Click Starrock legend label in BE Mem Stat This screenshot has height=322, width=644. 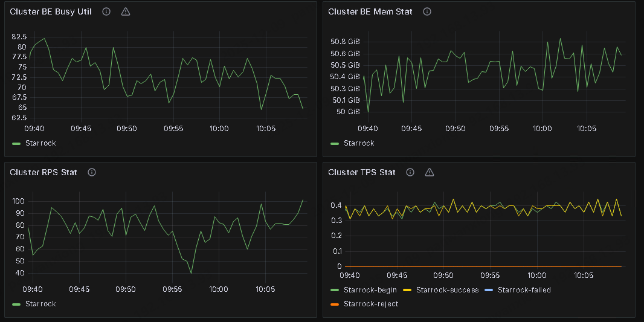tap(359, 143)
